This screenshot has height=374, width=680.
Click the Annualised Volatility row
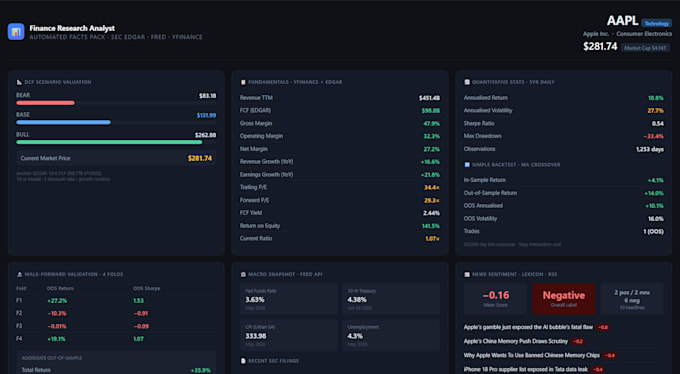(564, 111)
